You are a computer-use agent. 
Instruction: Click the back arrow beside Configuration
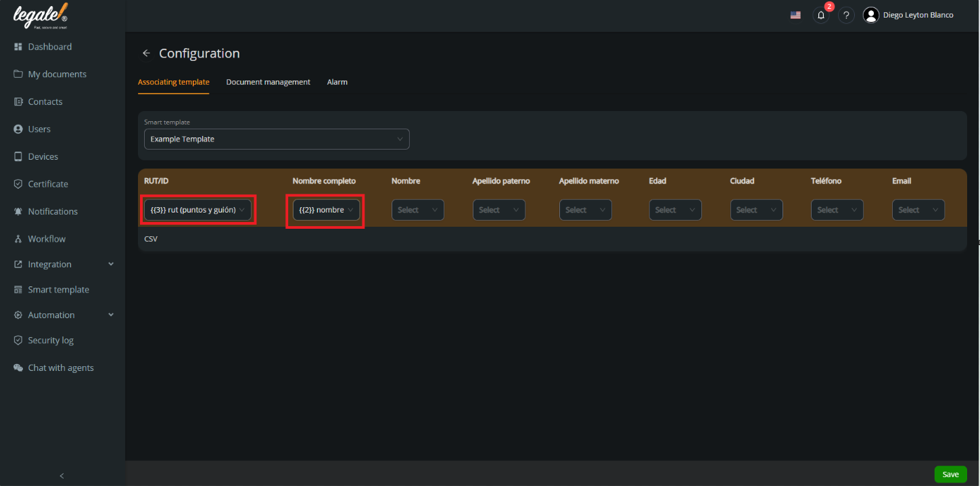(x=146, y=53)
